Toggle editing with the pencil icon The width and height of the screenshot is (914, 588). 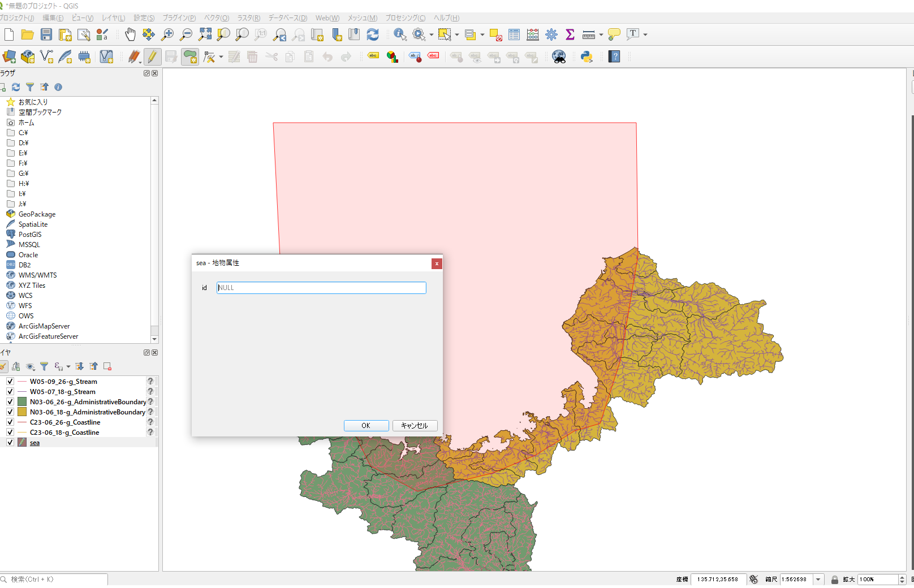pos(152,57)
